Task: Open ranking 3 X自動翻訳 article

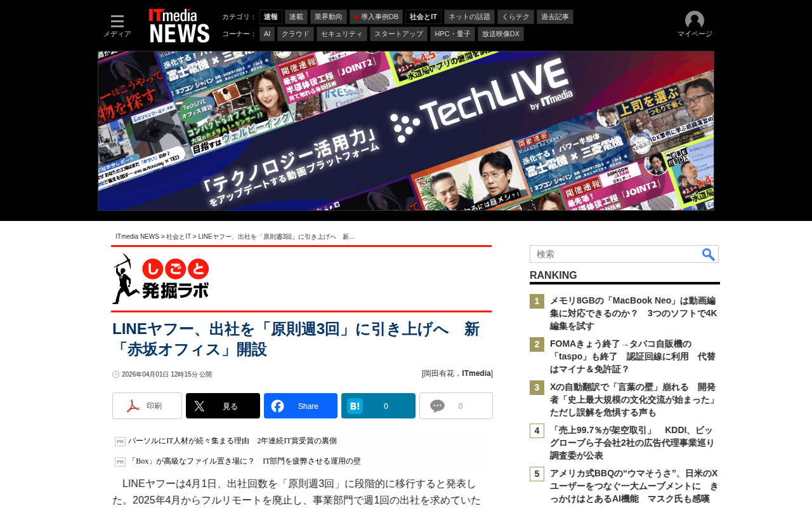Action: point(634,399)
